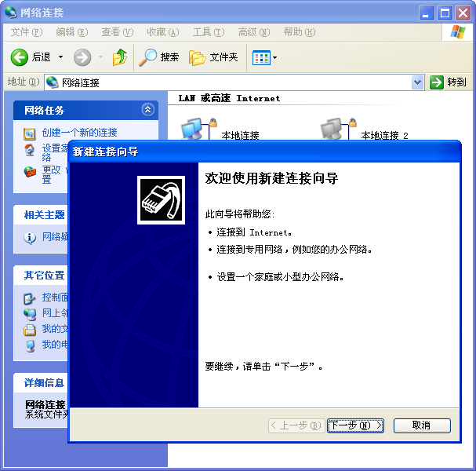Click the address bar 网络连接 field
The height and width of the screenshot is (471, 476).
click(x=227, y=82)
